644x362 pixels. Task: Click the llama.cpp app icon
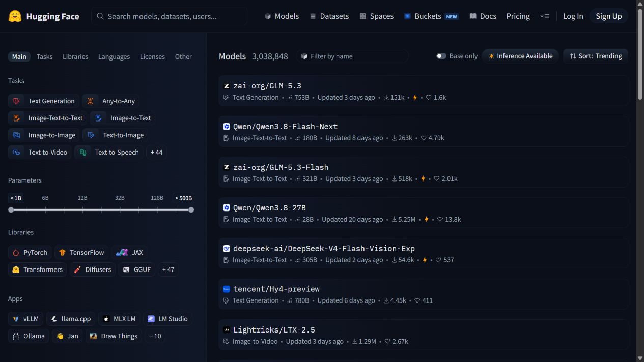(54, 319)
